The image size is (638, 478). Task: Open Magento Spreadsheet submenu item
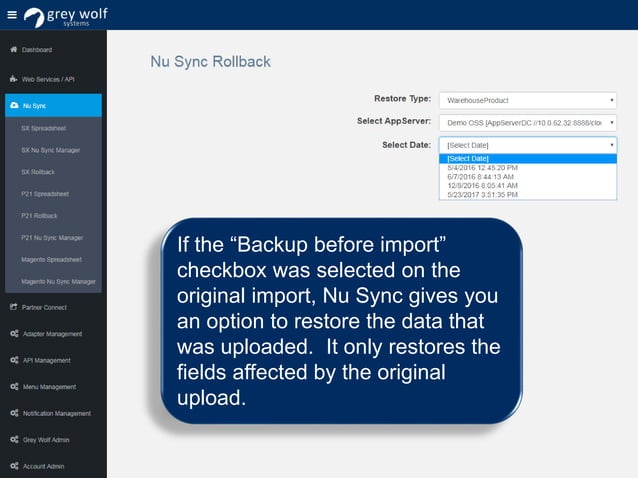coord(51,260)
